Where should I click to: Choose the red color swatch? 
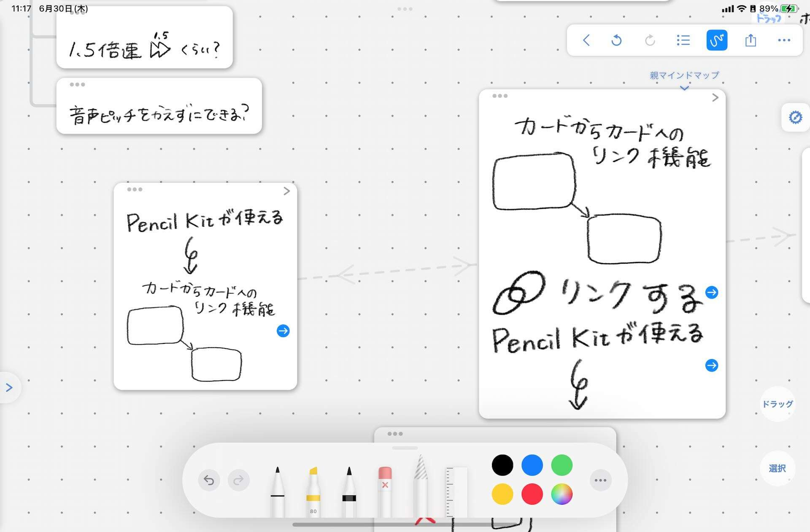(x=532, y=494)
